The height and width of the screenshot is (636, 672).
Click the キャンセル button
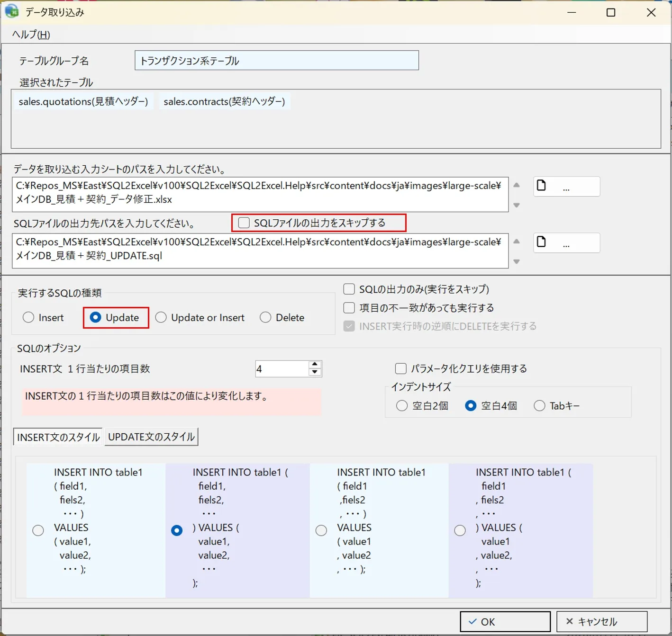click(602, 622)
